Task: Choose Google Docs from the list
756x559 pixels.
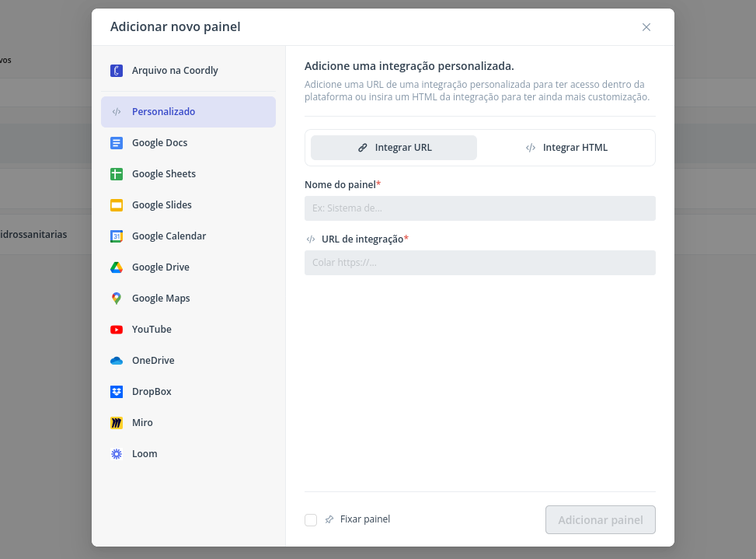Action: click(189, 143)
